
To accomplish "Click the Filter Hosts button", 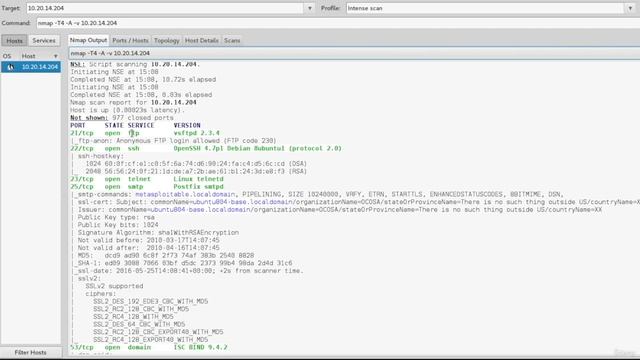I will pyautogui.click(x=31, y=352).
